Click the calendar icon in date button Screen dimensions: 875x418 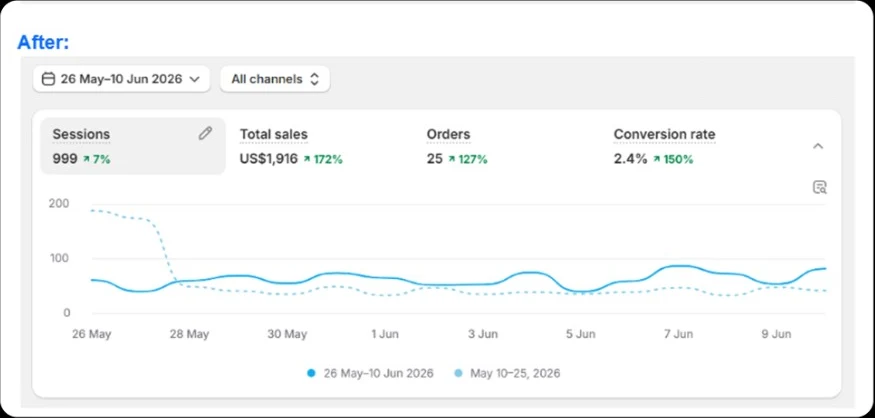(x=49, y=79)
